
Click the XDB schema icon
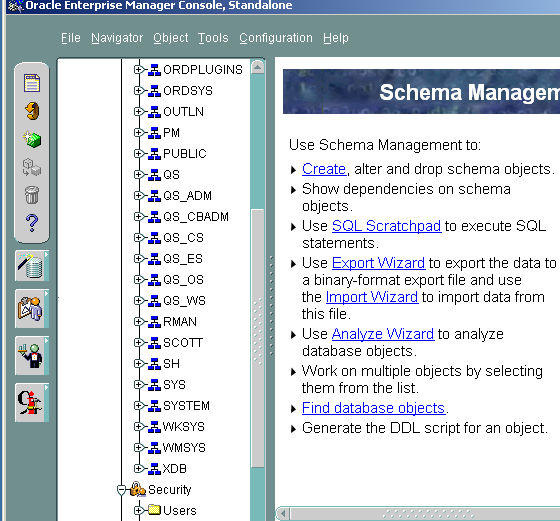pyautogui.click(x=154, y=469)
